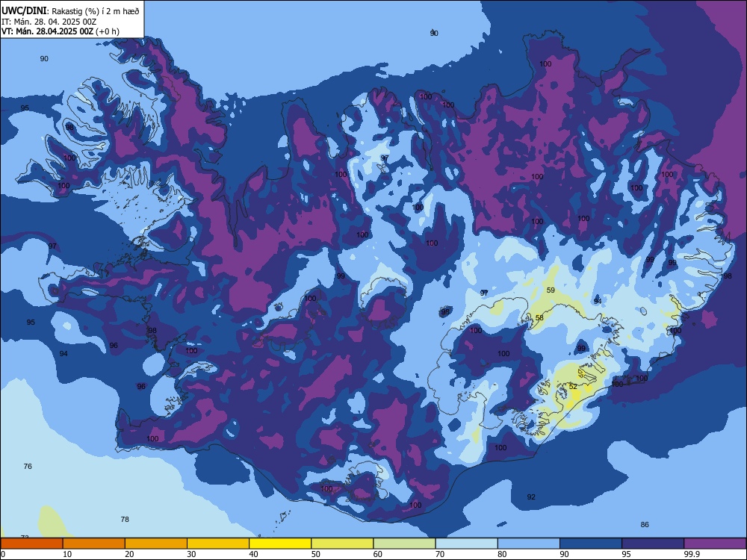The height and width of the screenshot is (560, 747).
Task: Click the '10' legend tick label
Action: [x=67, y=554]
